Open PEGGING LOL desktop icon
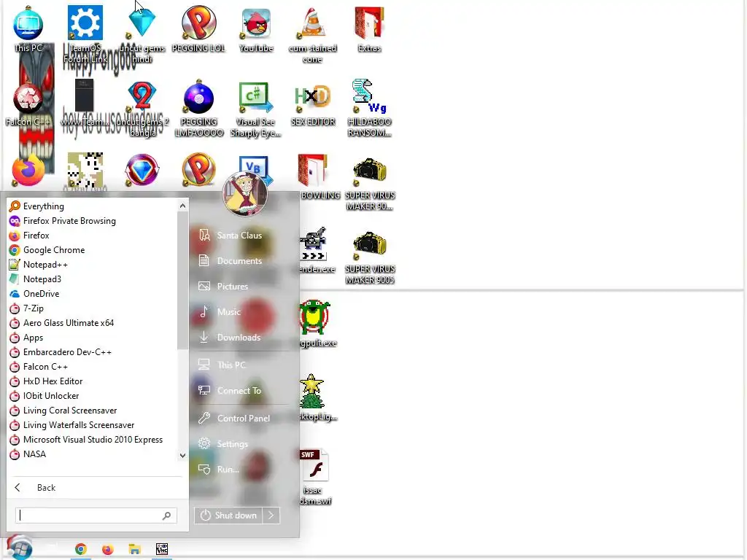This screenshot has width=747, height=560. pyautogui.click(x=198, y=28)
